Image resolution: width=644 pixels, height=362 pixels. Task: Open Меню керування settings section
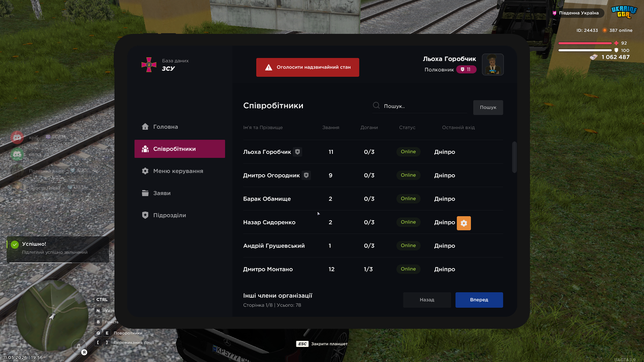tap(180, 171)
